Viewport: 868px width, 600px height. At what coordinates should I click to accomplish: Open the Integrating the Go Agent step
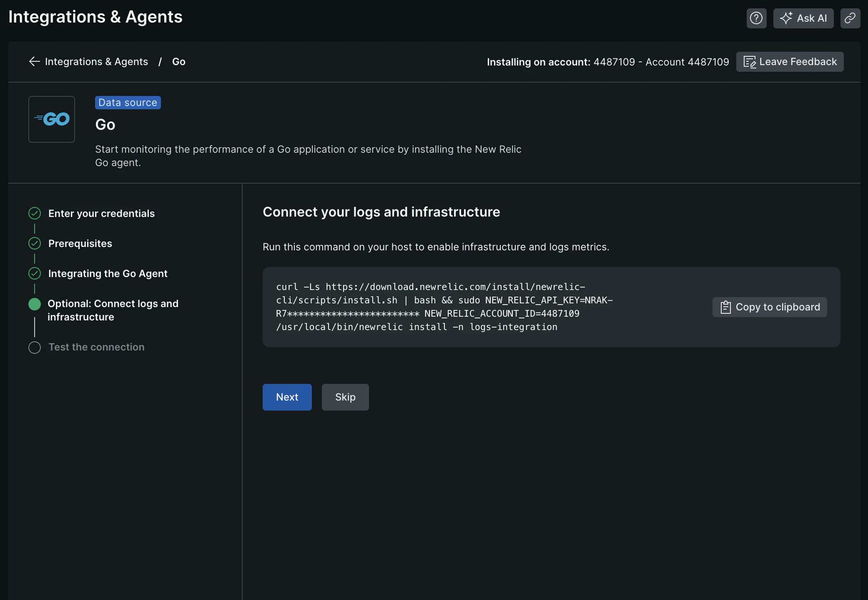pyautogui.click(x=108, y=274)
